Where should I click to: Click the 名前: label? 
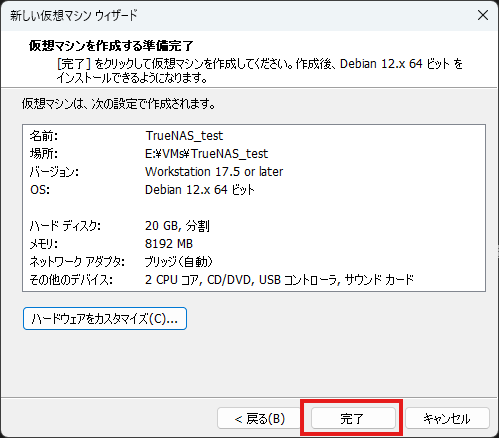pyautogui.click(x=44, y=136)
